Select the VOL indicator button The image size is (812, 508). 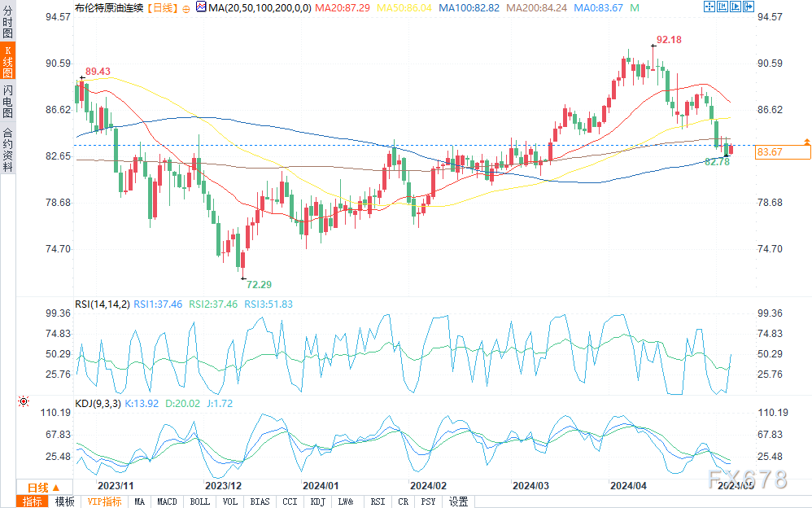pos(230,501)
